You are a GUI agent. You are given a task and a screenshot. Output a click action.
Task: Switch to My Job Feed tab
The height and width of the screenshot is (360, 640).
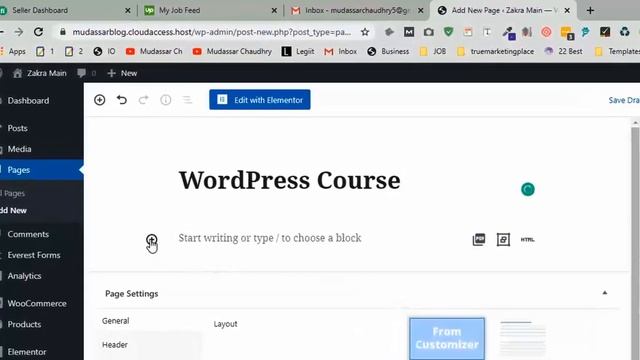click(x=180, y=10)
